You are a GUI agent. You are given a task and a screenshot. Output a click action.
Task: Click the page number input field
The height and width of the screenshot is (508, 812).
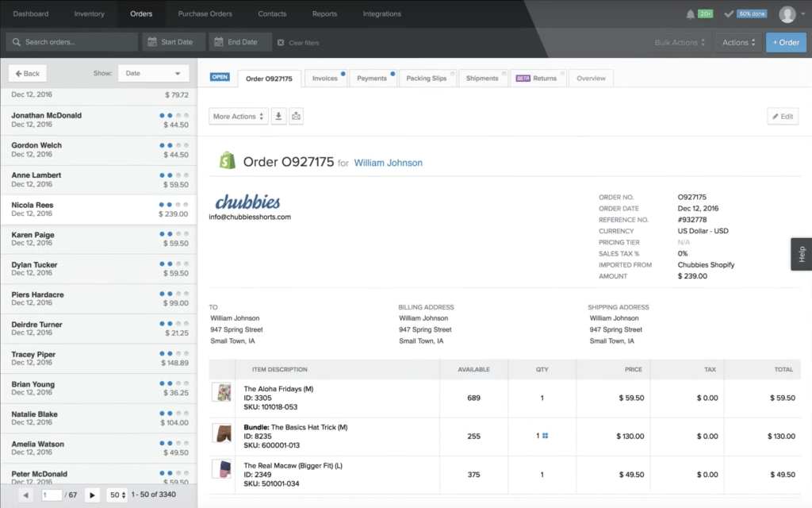pyautogui.click(x=52, y=495)
